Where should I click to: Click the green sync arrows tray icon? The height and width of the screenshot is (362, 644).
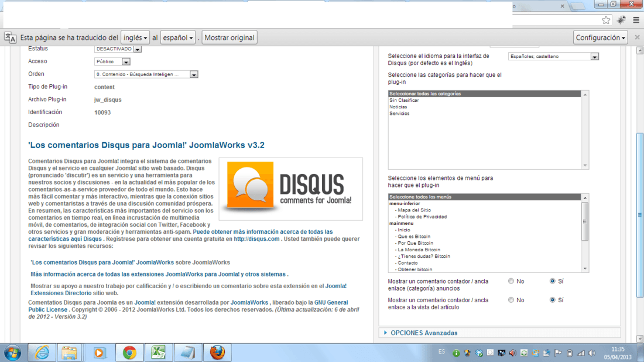[x=524, y=353]
